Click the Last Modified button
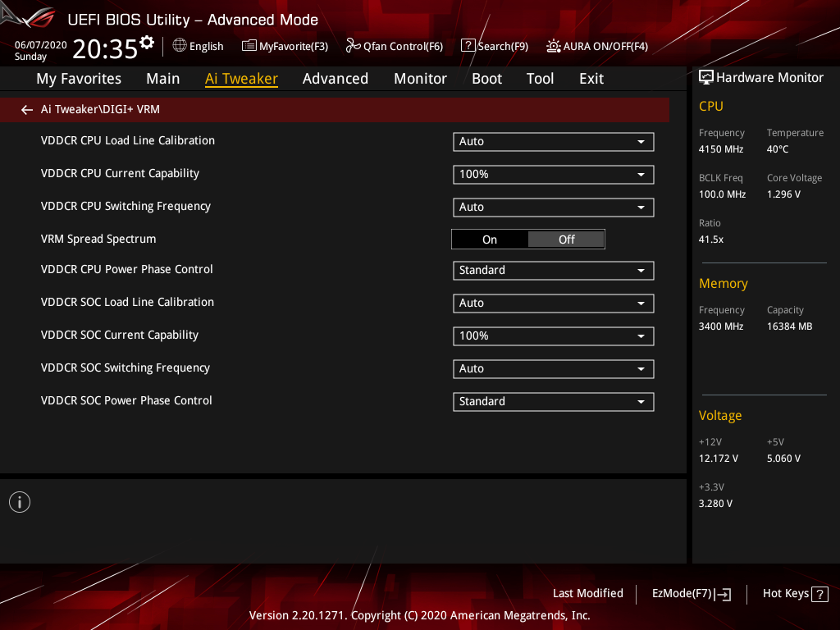Viewport: 840px width, 630px height. pyautogui.click(x=587, y=594)
